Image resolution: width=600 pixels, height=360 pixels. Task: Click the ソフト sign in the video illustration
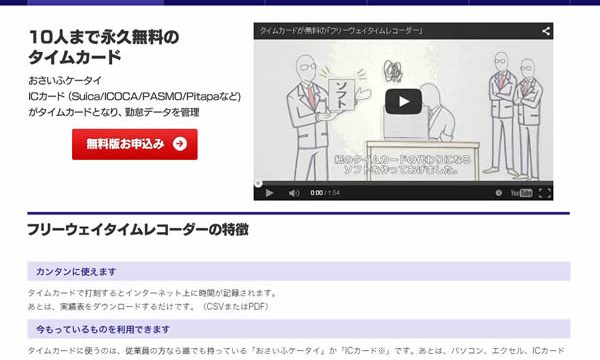tap(341, 95)
